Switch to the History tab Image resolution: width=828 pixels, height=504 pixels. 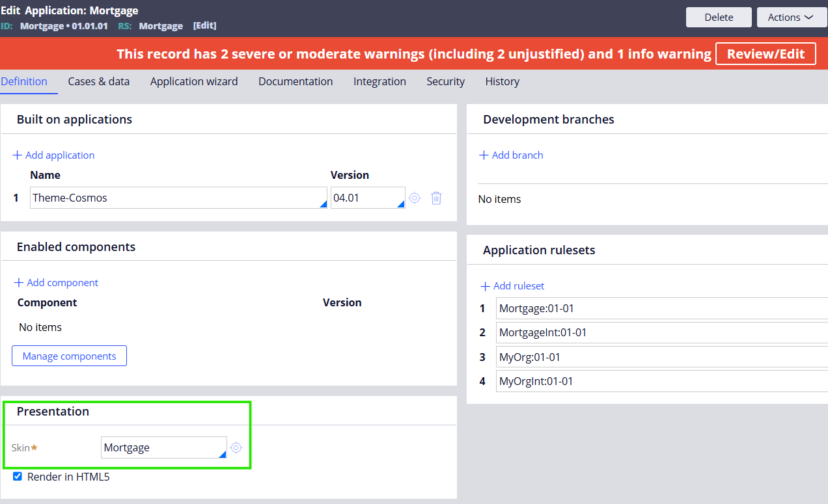pyautogui.click(x=502, y=81)
